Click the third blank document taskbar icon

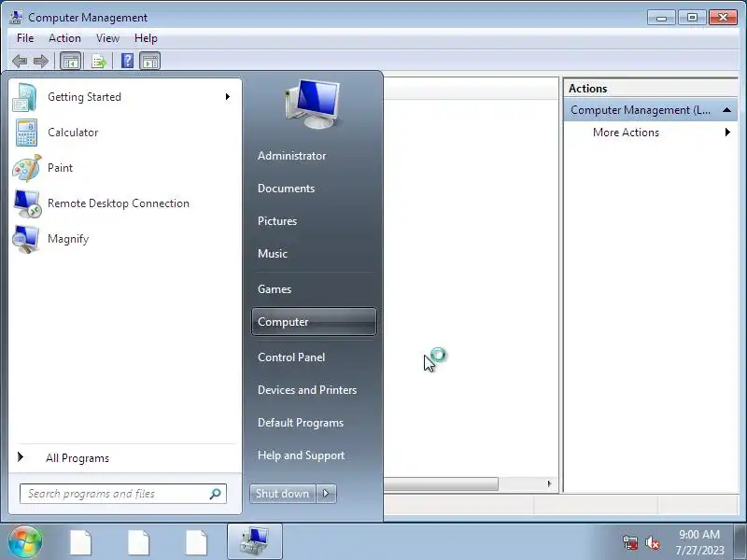[196, 542]
